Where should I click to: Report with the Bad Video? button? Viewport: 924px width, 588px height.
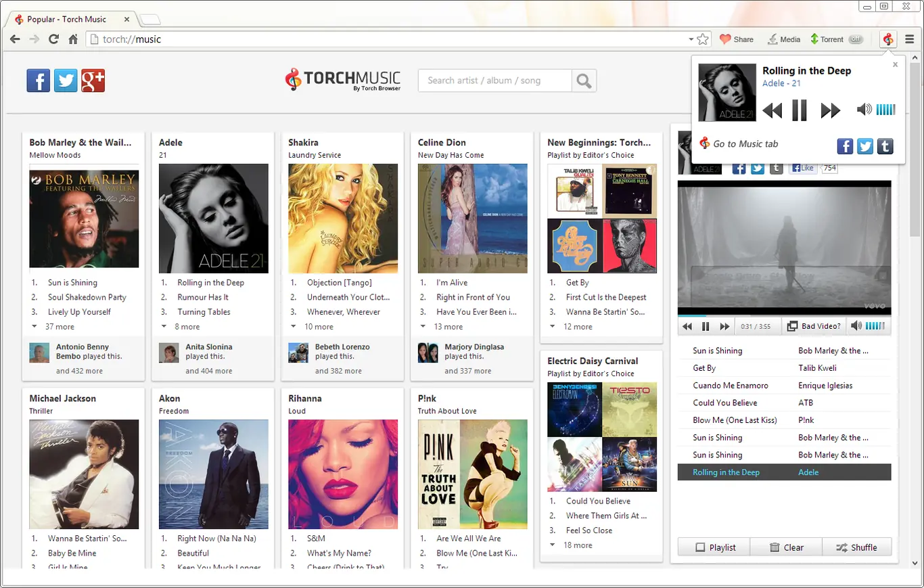tap(814, 326)
